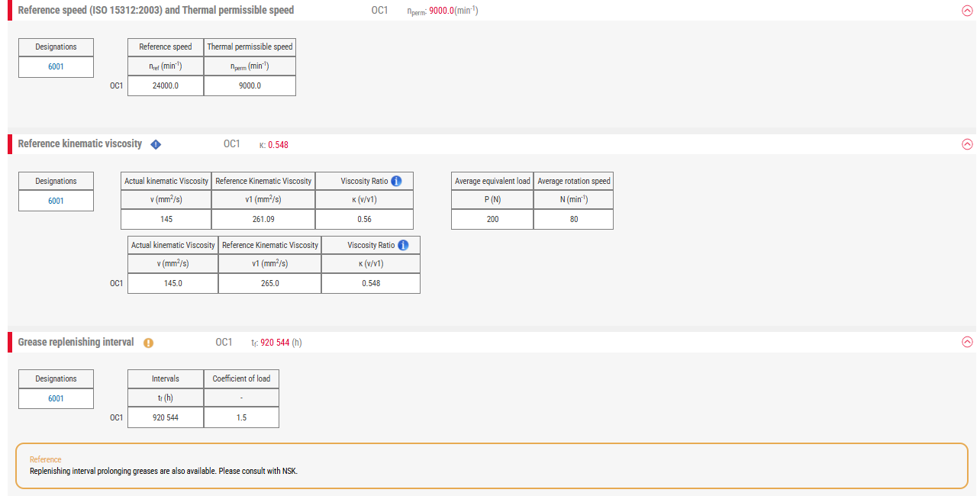Select the Coefficient of load value 1.5
The image size is (980, 496).
241,417
